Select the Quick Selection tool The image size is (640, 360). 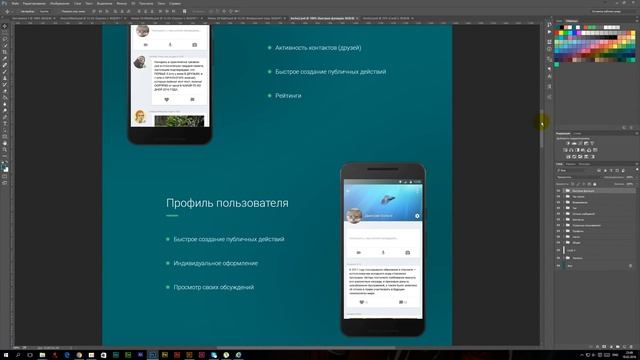tap(5, 46)
